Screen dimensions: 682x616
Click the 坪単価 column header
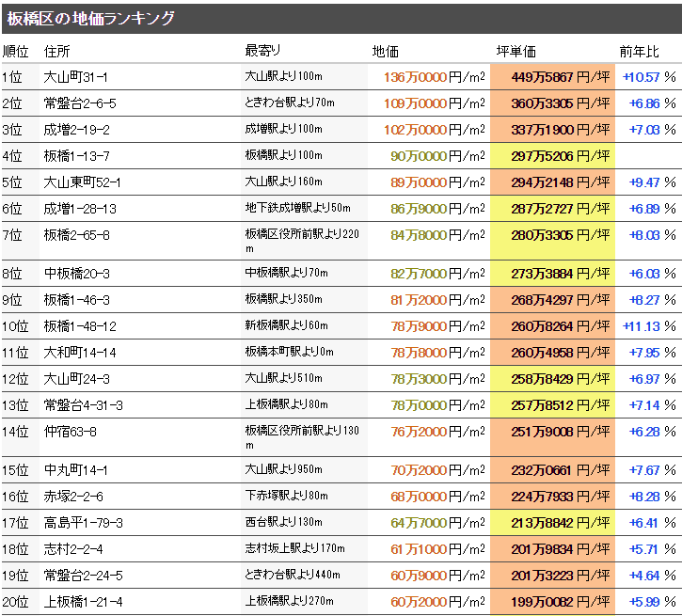[x=515, y=51]
